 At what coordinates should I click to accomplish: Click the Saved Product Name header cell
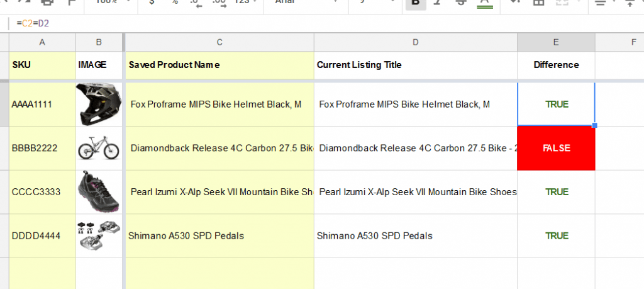pyautogui.click(x=219, y=65)
